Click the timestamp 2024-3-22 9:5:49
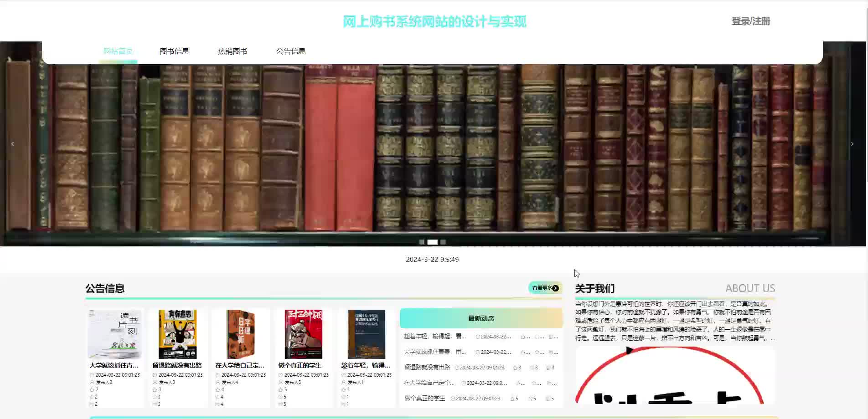 432,259
